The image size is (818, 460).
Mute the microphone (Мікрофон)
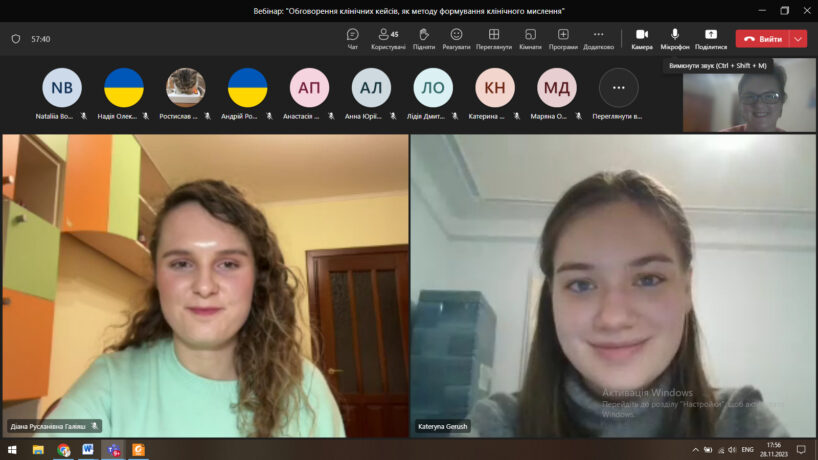(675, 38)
